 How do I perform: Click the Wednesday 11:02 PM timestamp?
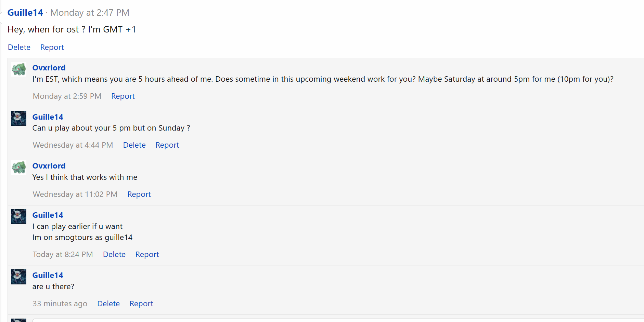coord(75,194)
